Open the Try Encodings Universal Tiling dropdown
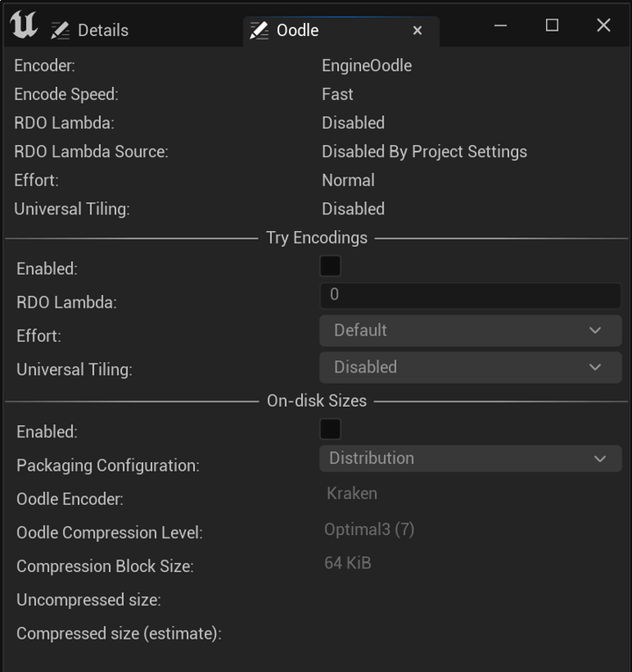Screen dimensions: 632x672 point(470,368)
